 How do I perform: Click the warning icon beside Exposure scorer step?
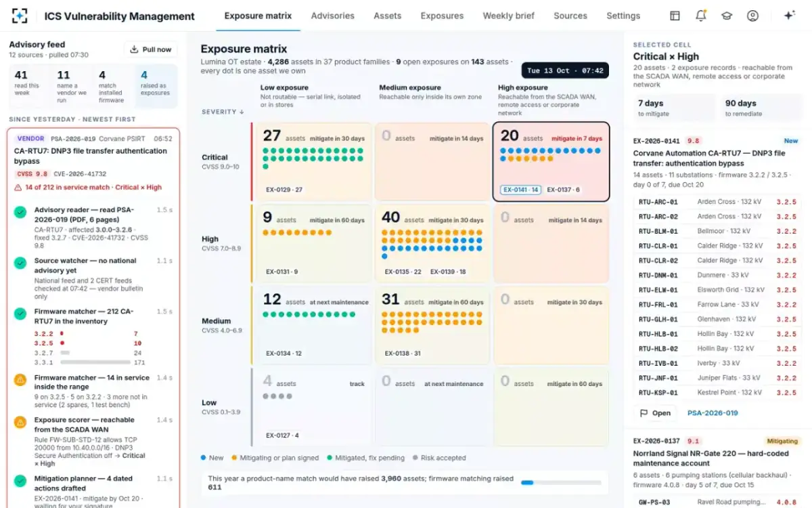click(20, 421)
